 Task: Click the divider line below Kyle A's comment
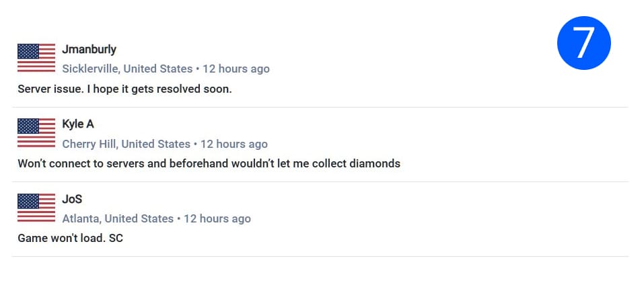click(320, 181)
